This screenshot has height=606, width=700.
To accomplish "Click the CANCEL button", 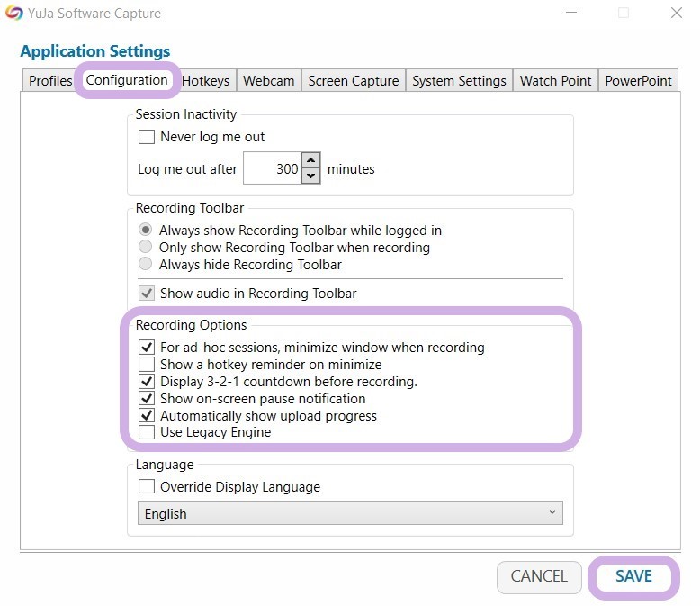I will 539,576.
